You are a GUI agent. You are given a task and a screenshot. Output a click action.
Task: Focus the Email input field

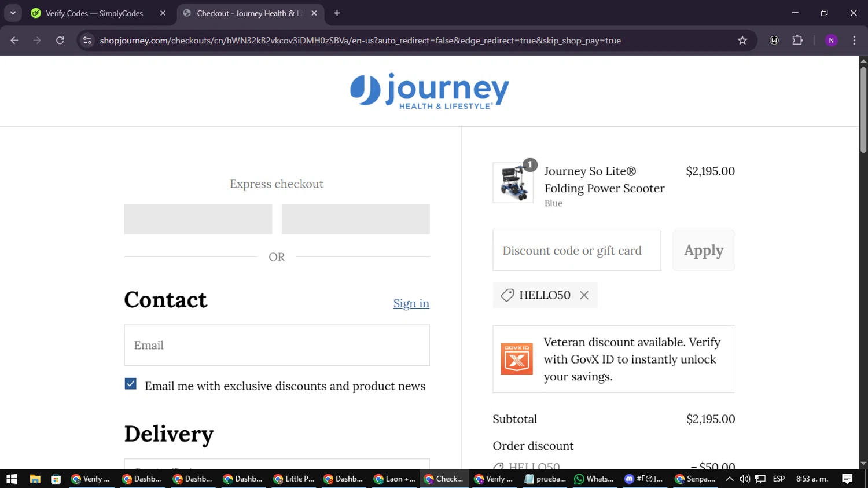point(277,345)
